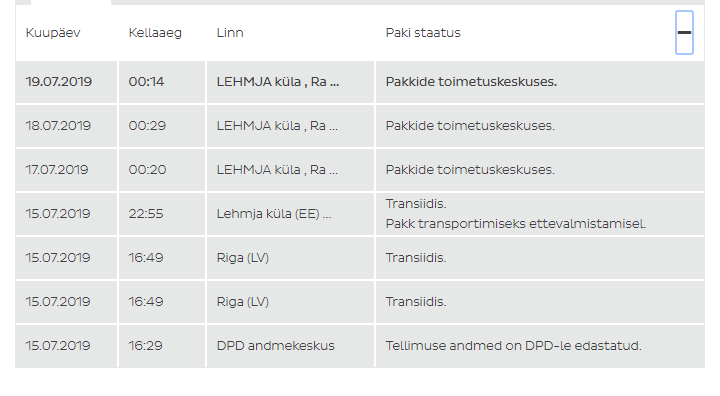Viewport: 720px width, 396px height.
Task: Click the Kellaaeg column header
Action: (x=155, y=33)
